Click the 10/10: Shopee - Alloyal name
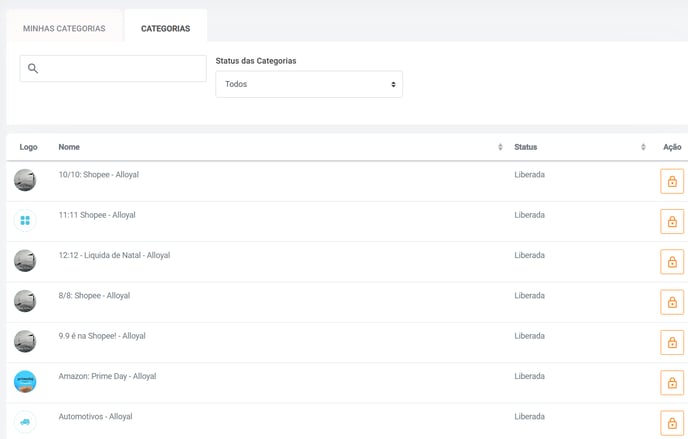688x439 pixels. point(99,175)
